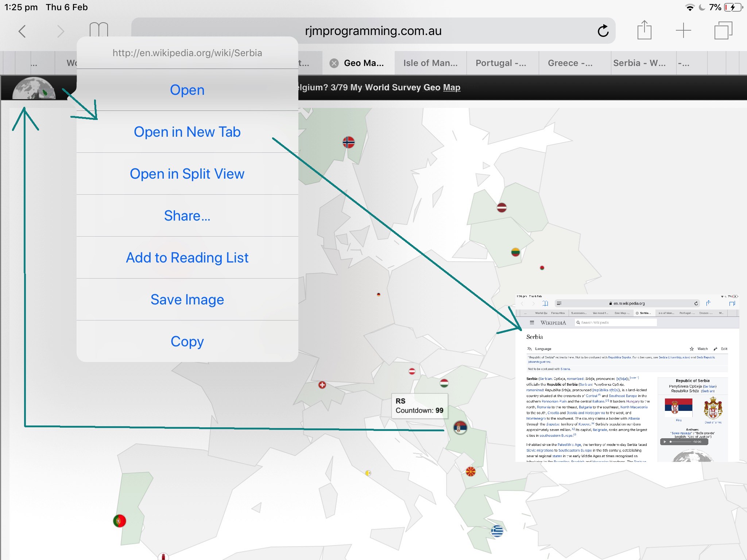This screenshot has height=560, width=747.
Task: Click the Norway flag marker on the map
Action: point(348,142)
